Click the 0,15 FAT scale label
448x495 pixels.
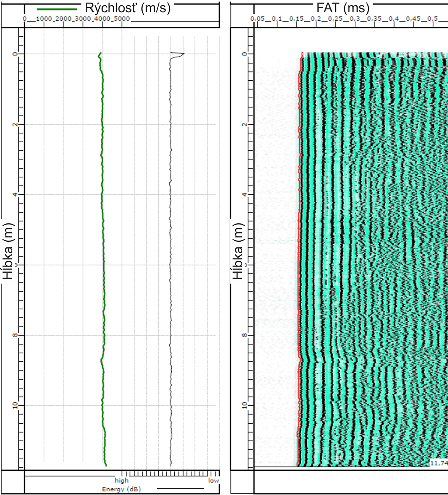296,19
